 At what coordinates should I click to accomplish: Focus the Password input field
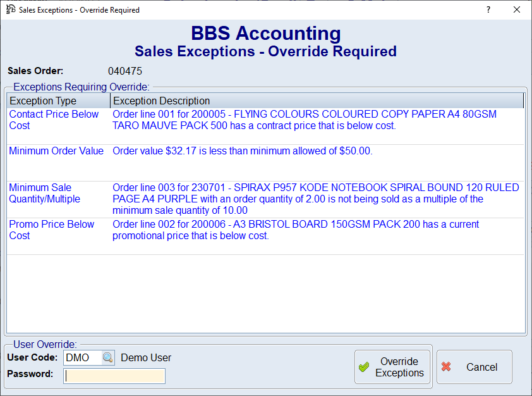click(114, 376)
